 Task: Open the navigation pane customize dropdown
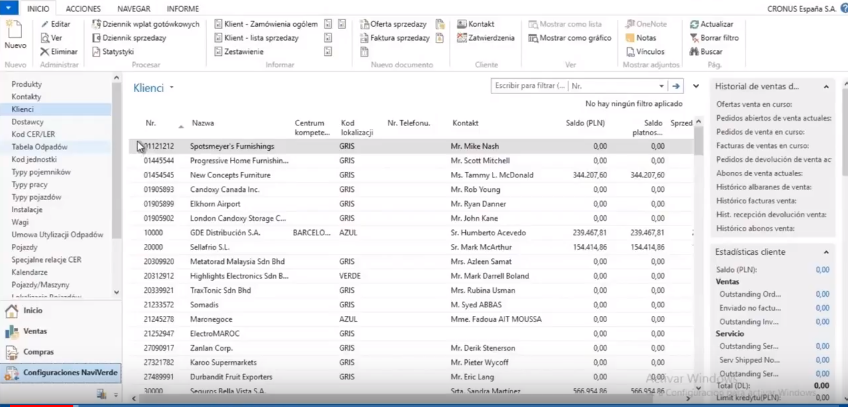coord(115,394)
